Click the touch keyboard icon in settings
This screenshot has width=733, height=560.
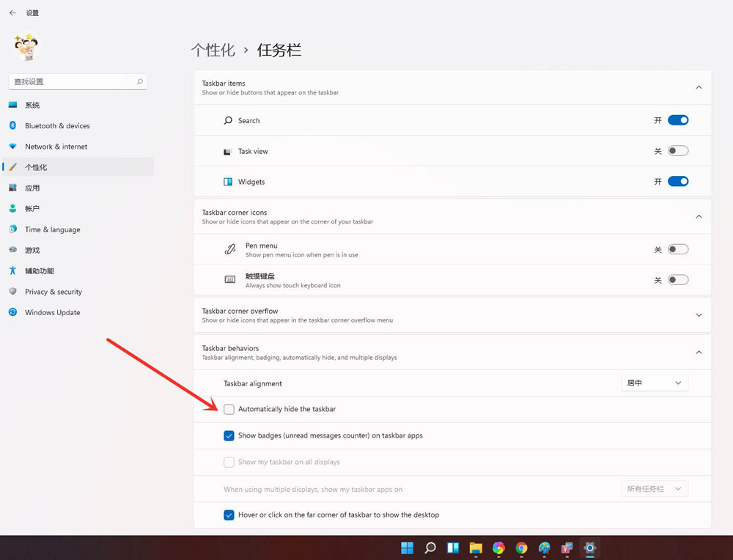(229, 279)
